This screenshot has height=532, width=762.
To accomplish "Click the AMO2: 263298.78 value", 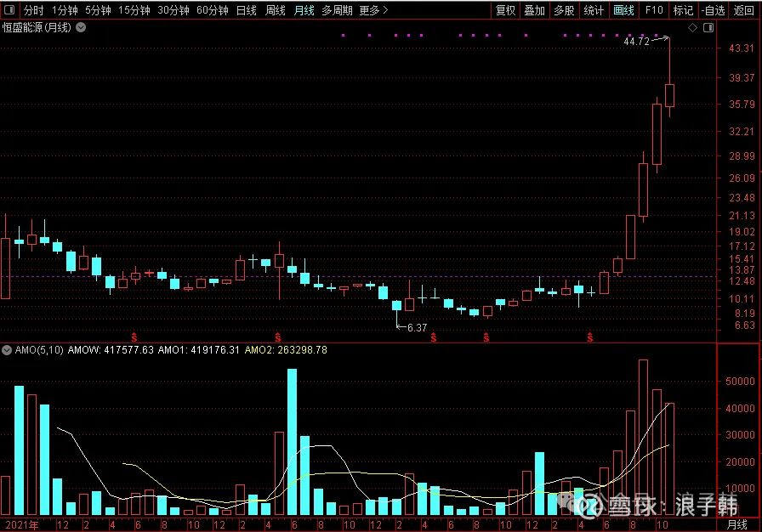I will pos(286,350).
